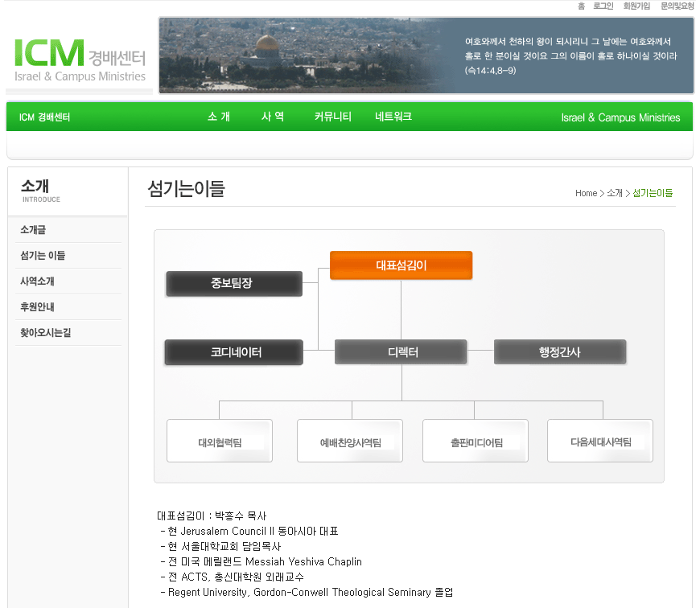
Task: Open the 홈 link at top
Action: 581,6
